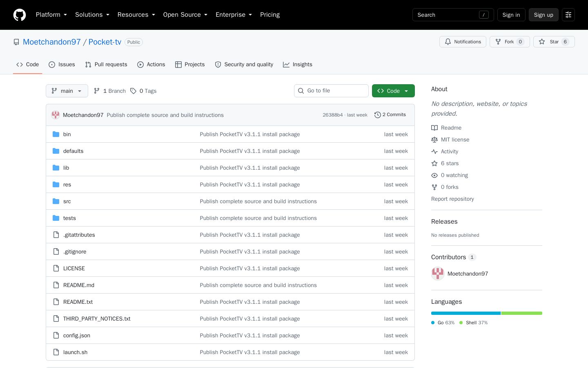The height and width of the screenshot is (368, 588).
Task: Open the GitHub homepage logo
Action: (20, 15)
